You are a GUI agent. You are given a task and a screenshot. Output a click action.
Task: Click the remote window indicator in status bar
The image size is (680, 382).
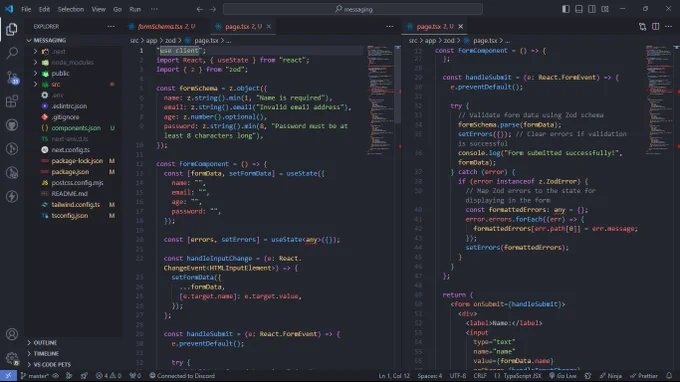8,375
